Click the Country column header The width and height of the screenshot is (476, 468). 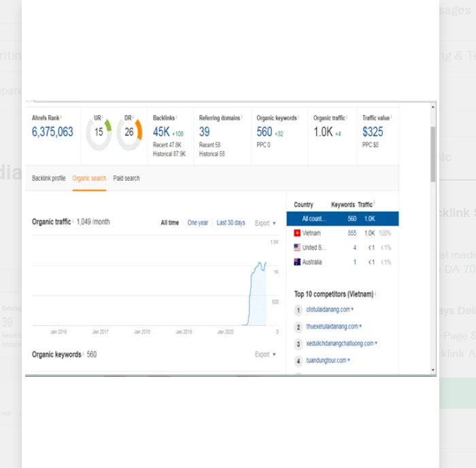pos(303,205)
